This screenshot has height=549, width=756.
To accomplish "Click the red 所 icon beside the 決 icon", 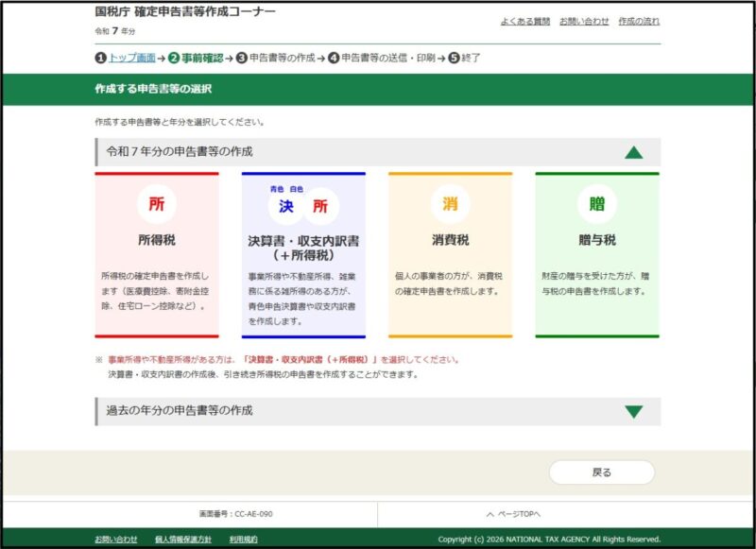I will (320, 206).
